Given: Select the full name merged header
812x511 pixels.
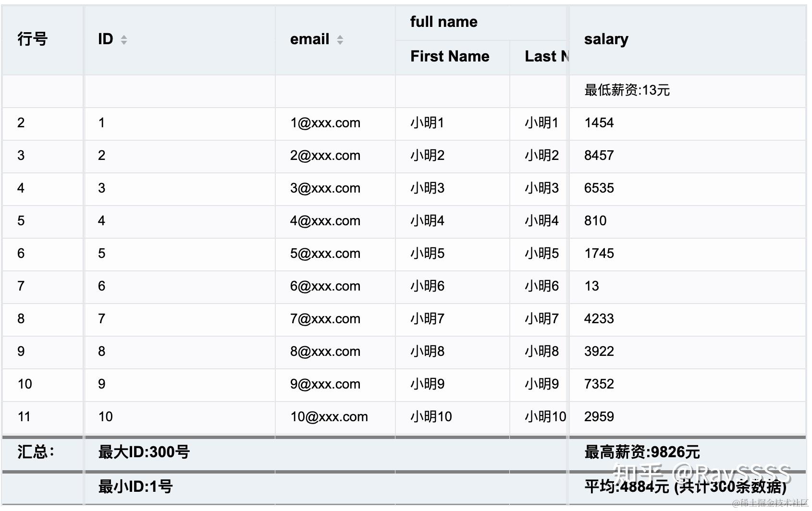Looking at the screenshot, I should click(444, 21).
